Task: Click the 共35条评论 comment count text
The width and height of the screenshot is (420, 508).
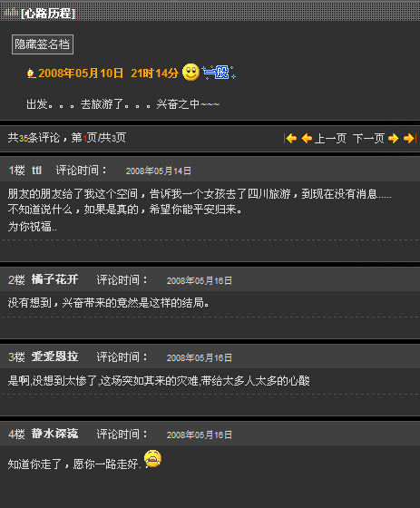Action: pos(34,138)
